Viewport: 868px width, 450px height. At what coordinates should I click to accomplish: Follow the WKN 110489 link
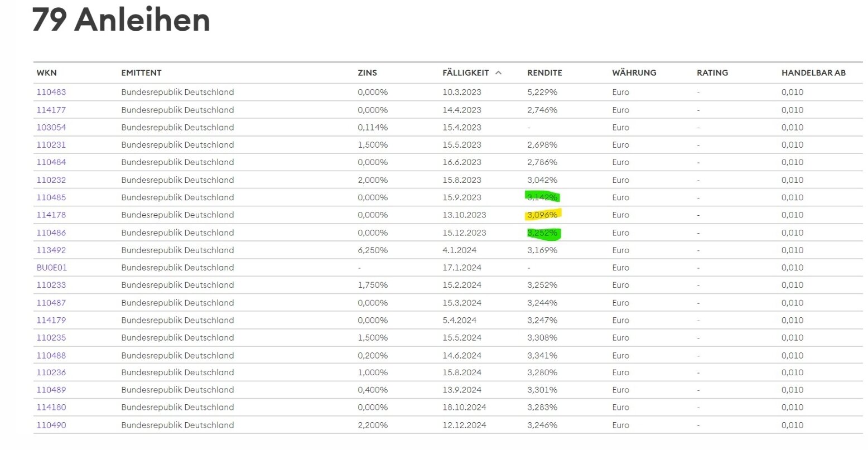[51, 390]
